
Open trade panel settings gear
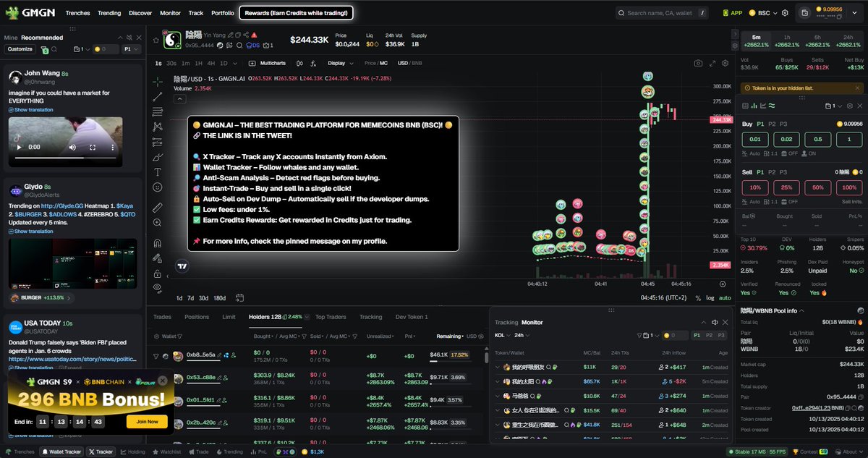[x=851, y=106]
